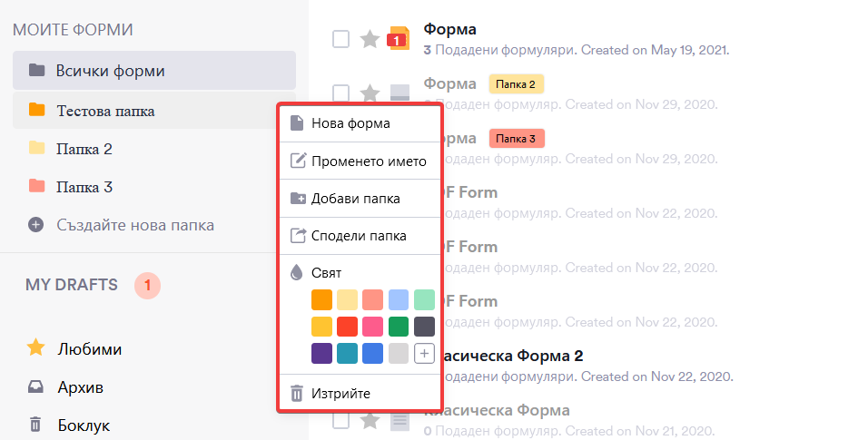This screenshot has width=868, height=440.
Task: Add a custom color with plus swatch
Action: coord(424,354)
